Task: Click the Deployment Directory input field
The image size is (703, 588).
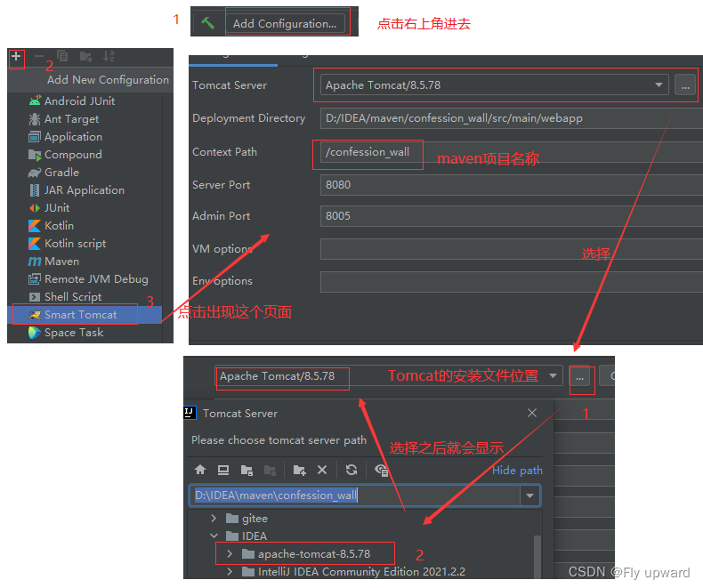Action: (512, 118)
